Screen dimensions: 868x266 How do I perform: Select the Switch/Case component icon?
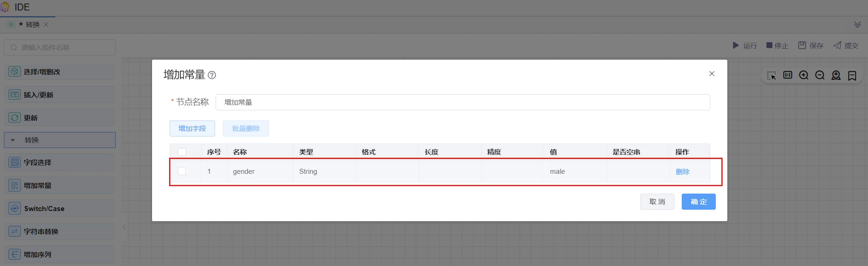(14, 208)
